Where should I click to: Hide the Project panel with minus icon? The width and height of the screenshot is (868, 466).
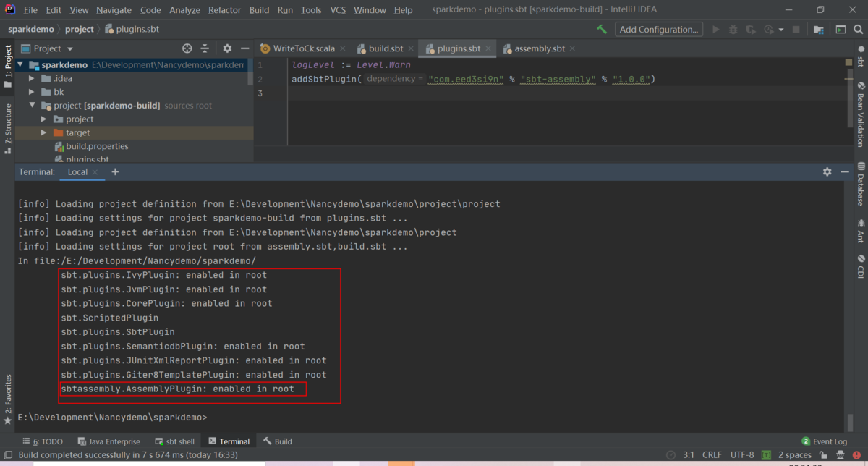(244, 48)
